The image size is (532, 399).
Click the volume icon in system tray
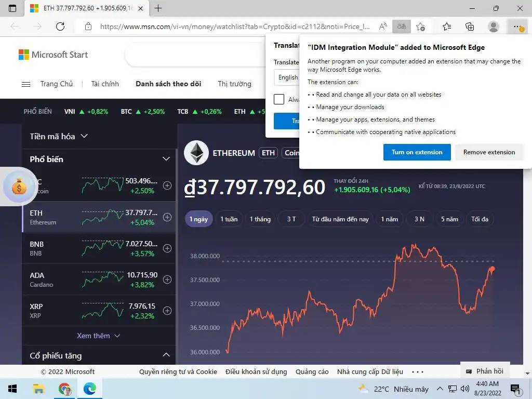[465, 389]
